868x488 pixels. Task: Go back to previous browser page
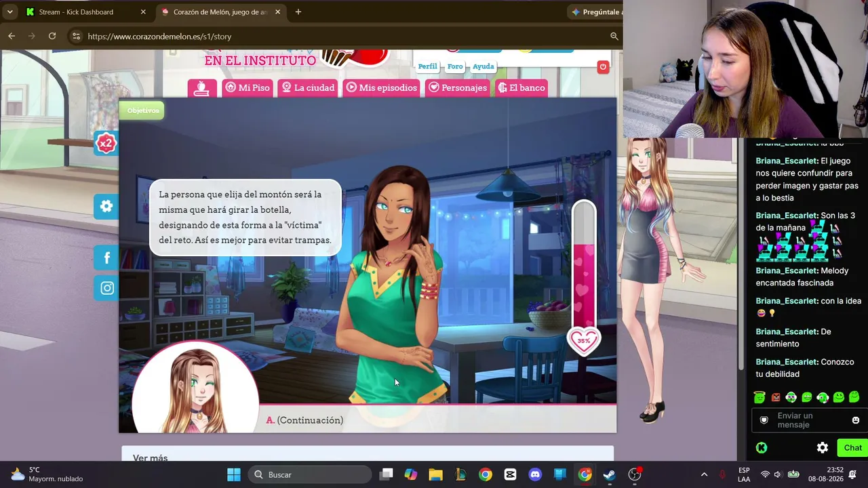(12, 36)
